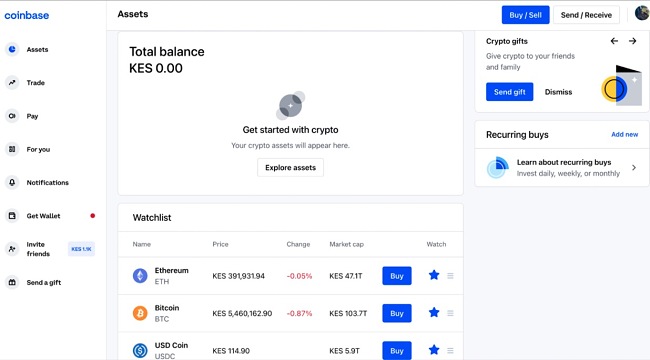Click the Notifications bell icon

tap(12, 182)
